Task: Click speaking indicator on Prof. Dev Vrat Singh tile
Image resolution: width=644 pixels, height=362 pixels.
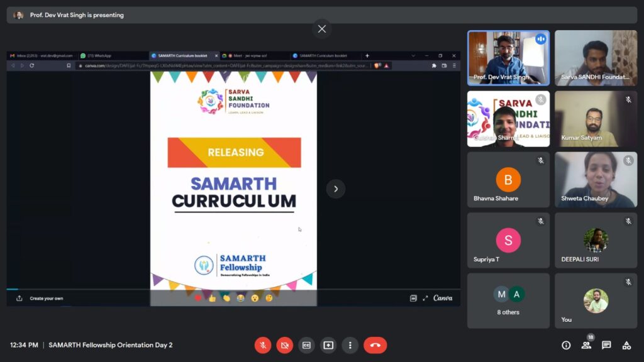Action: click(x=540, y=39)
